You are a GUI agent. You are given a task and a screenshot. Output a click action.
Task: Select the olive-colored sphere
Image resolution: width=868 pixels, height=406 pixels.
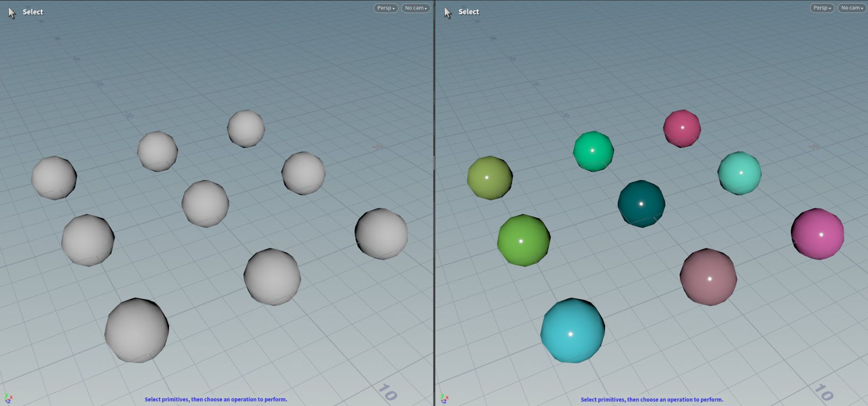click(x=490, y=178)
